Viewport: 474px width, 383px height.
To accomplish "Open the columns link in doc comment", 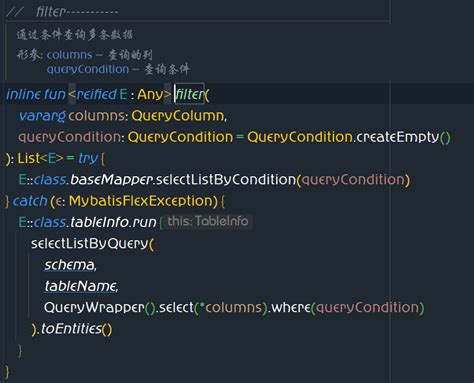I will pos(69,55).
